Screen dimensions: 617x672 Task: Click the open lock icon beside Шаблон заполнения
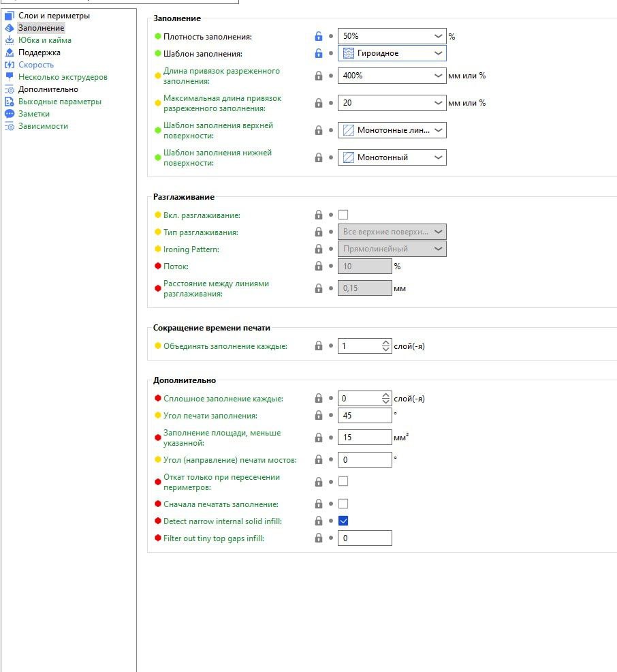(318, 53)
